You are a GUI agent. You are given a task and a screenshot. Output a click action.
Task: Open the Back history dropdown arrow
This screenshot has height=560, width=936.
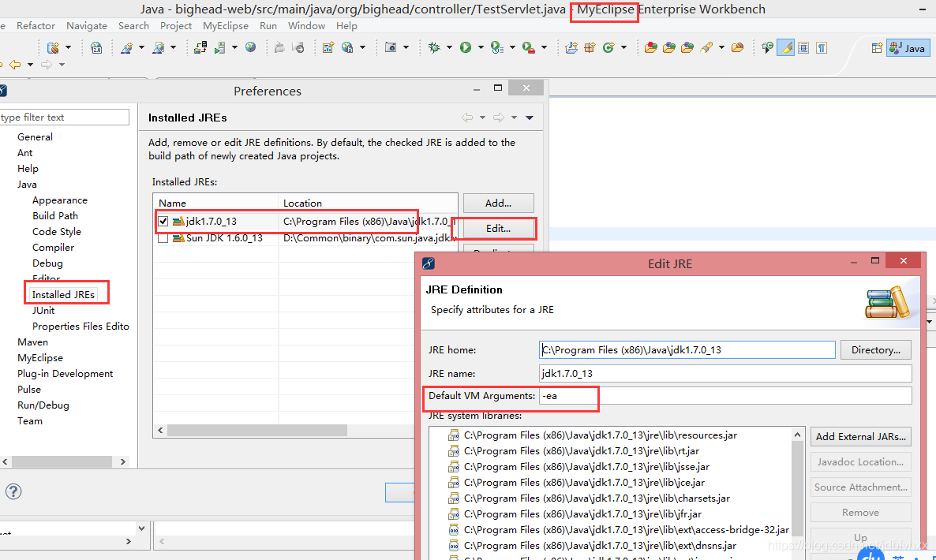coord(30,65)
